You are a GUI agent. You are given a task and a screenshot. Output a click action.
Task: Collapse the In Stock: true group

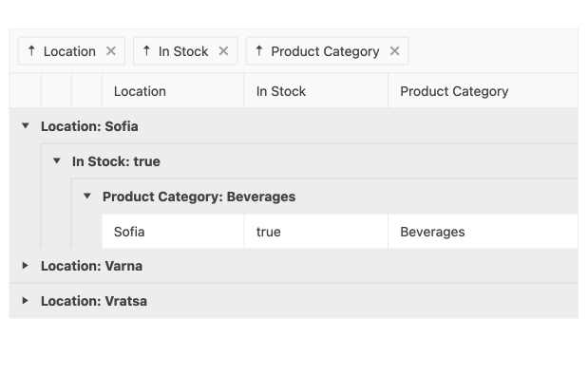57,161
